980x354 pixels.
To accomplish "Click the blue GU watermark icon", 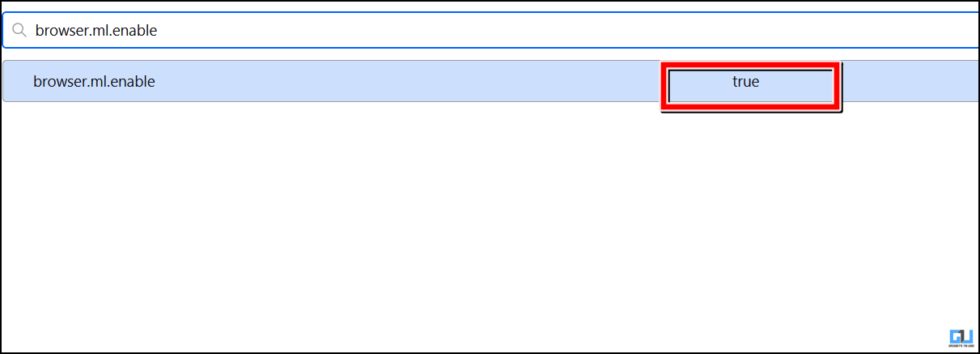I will tap(961, 336).
